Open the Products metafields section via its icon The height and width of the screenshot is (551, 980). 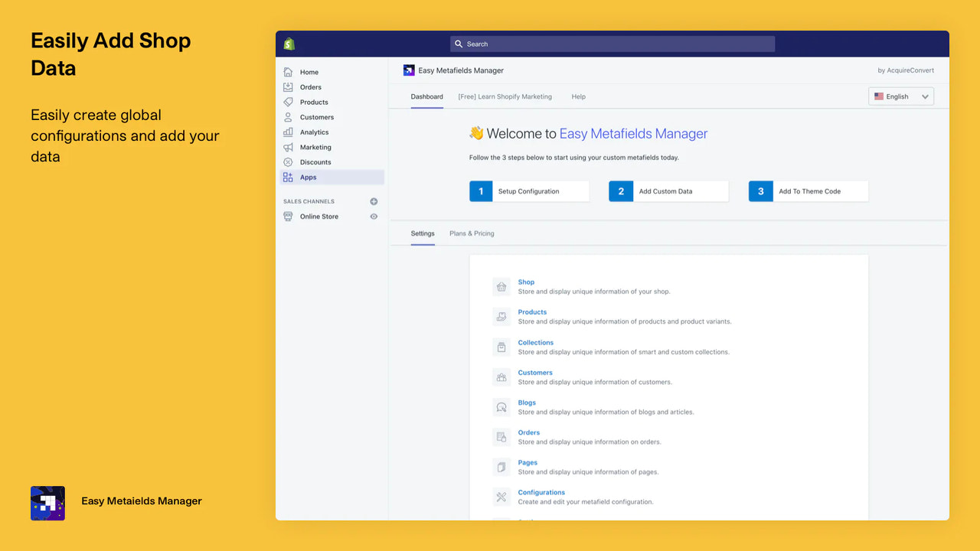pyautogui.click(x=501, y=316)
